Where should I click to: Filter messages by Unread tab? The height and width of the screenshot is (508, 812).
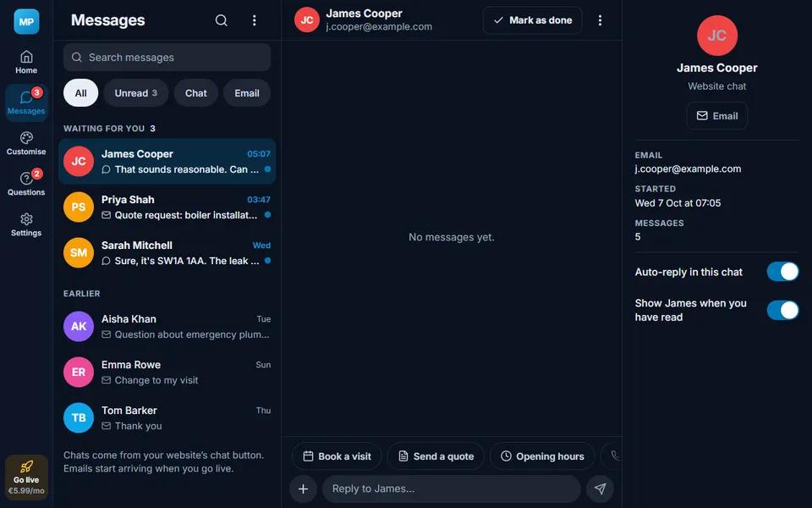coord(135,93)
